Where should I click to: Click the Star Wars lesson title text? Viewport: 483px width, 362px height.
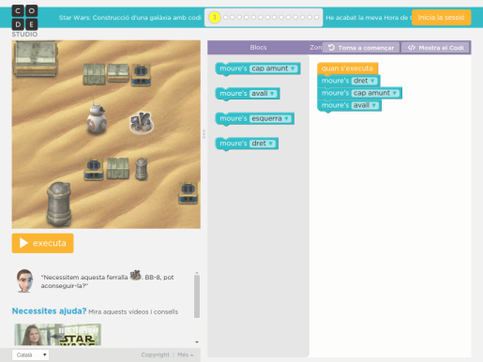pyautogui.click(x=130, y=17)
